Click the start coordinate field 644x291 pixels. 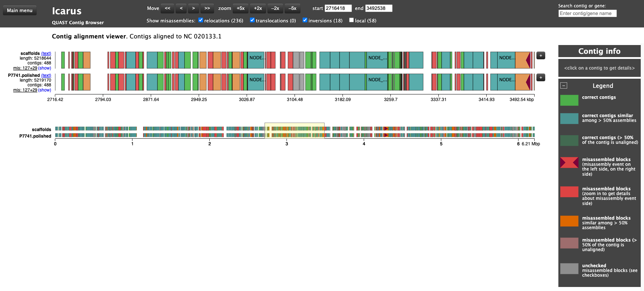point(338,8)
